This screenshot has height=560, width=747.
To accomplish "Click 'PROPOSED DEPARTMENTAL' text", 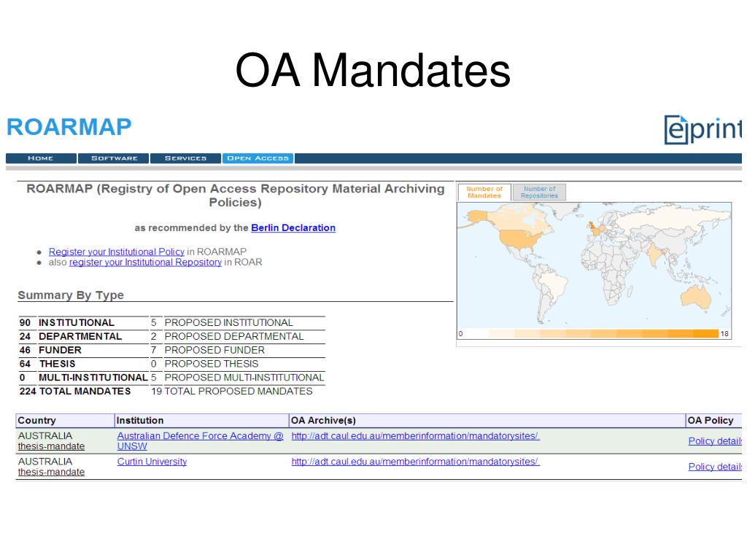I will coord(234,336).
